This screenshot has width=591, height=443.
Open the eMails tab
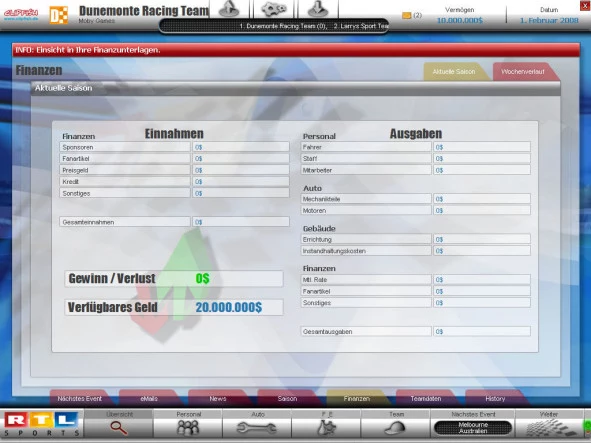click(149, 399)
